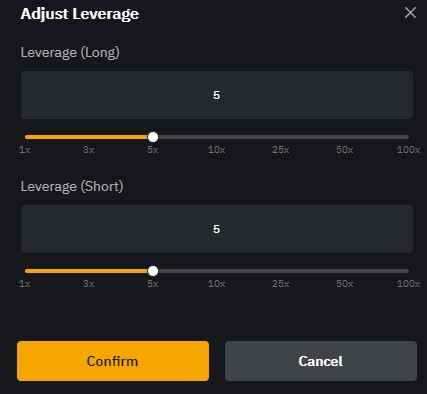Set Short leverage to 10x mark
427x394 pixels.
[x=217, y=284]
